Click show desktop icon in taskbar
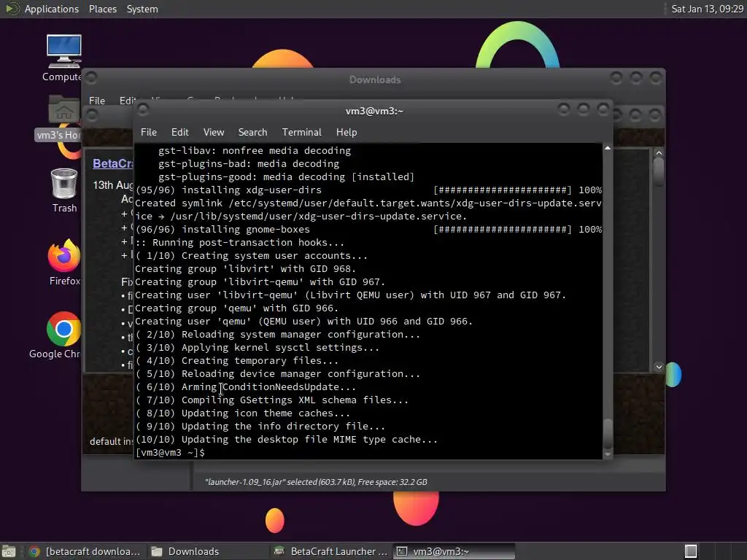Screen dimensions: 747x560 9,551
